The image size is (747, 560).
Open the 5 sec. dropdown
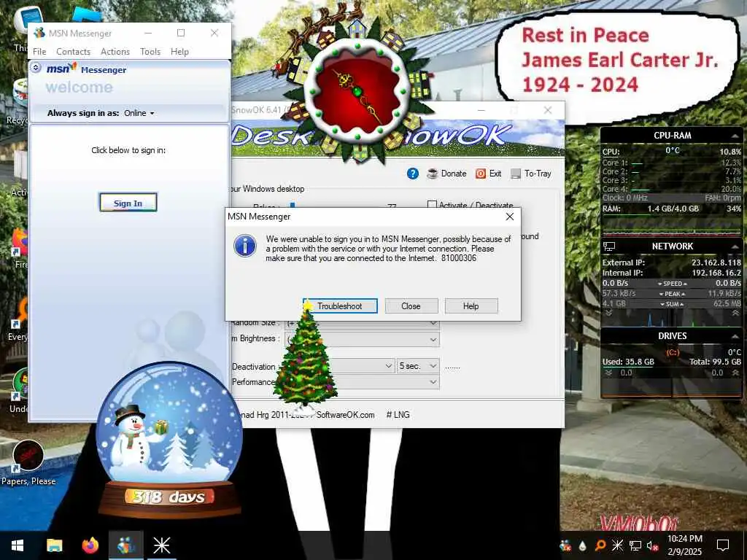pyautogui.click(x=418, y=366)
